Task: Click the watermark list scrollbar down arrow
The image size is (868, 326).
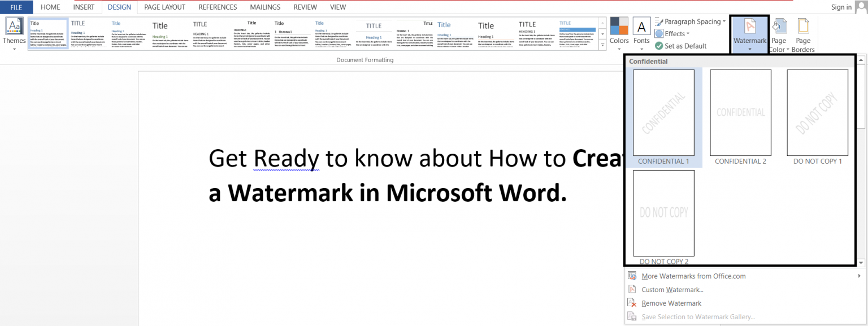Action: coord(861,262)
